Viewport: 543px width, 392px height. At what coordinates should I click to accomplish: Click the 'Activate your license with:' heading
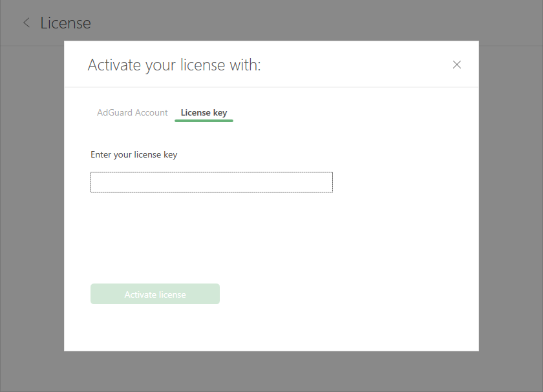[x=174, y=65]
